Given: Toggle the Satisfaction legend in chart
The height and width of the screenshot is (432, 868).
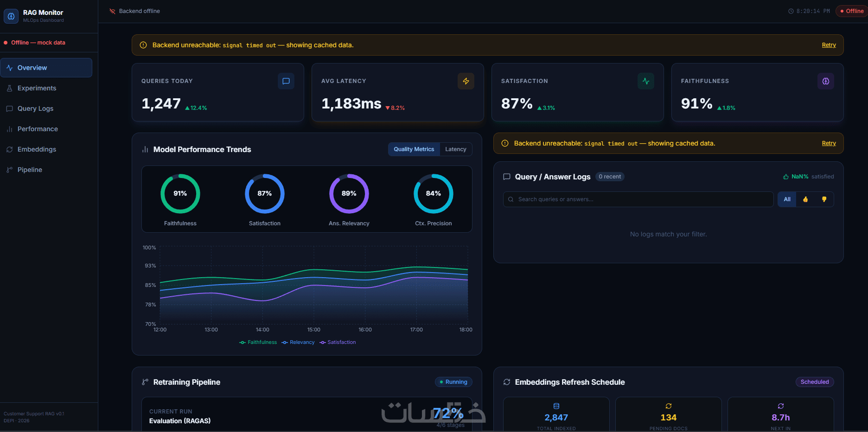Looking at the screenshot, I should point(338,342).
